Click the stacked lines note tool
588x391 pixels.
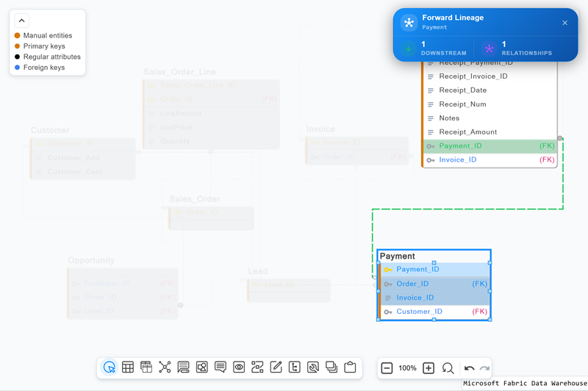point(183,367)
